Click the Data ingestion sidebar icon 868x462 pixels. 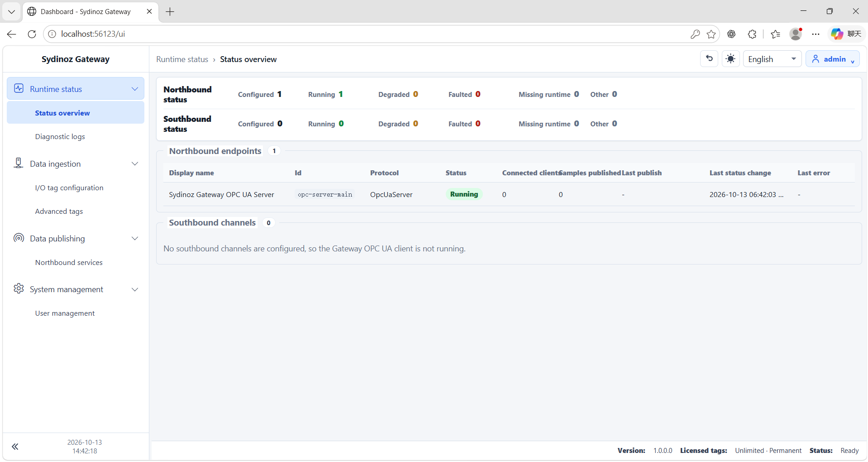pos(18,163)
